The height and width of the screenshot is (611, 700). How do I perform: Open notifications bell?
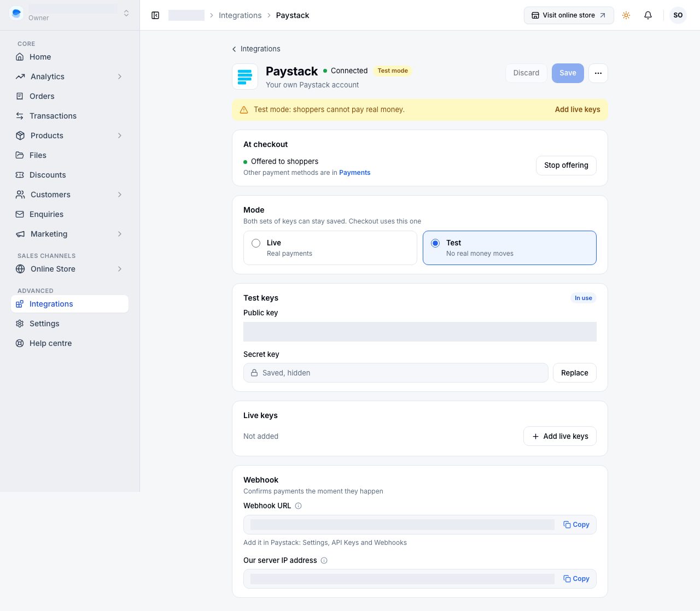click(x=648, y=15)
